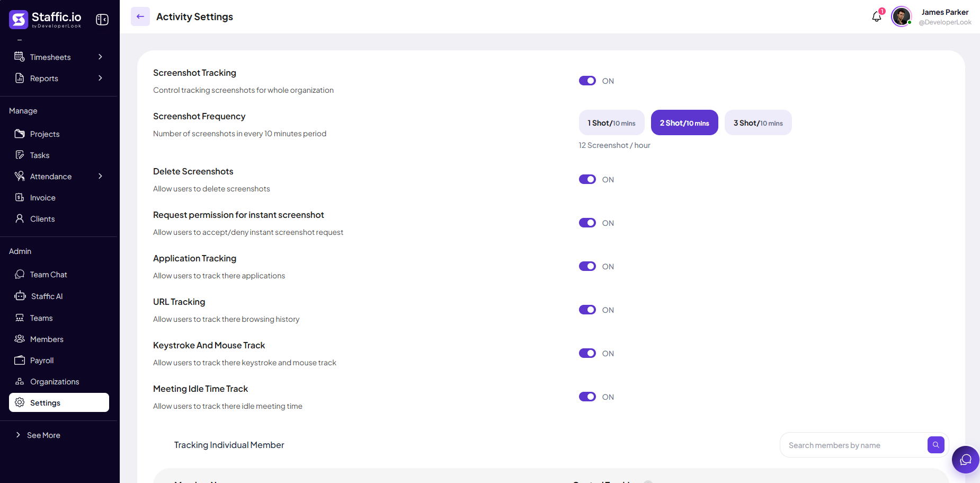Click the Staffic.io logo icon
980x483 pixels.
[x=19, y=20]
